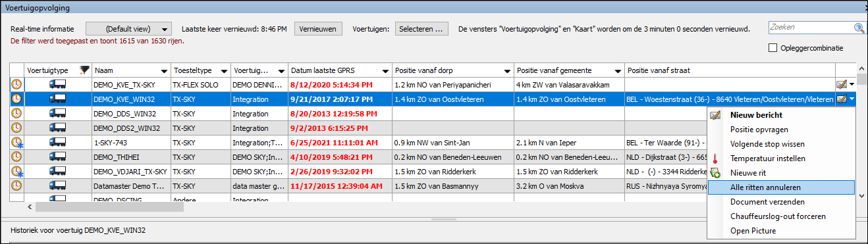Screen dimensions: 868x244
Task: Click the Vernieuwen button
Action: click(319, 29)
